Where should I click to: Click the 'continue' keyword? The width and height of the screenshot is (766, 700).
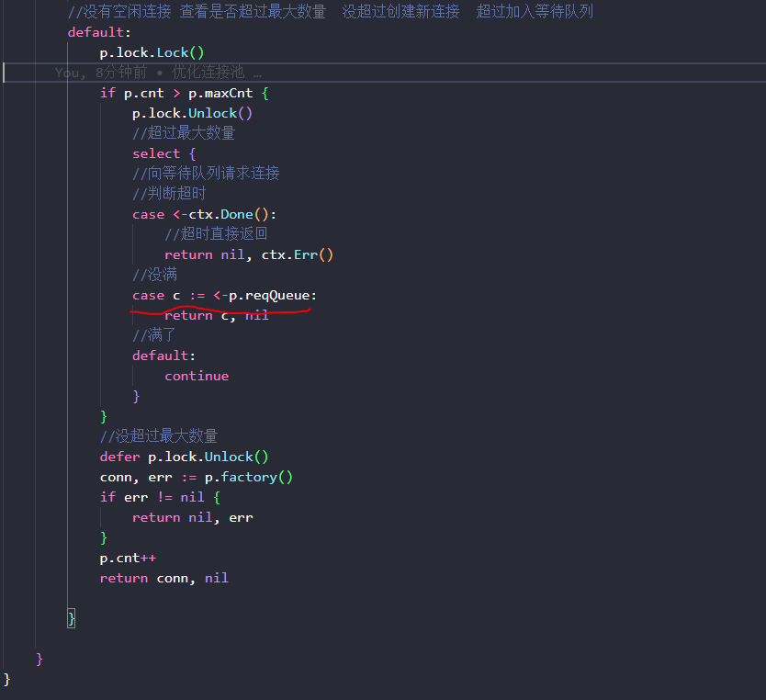(197, 376)
